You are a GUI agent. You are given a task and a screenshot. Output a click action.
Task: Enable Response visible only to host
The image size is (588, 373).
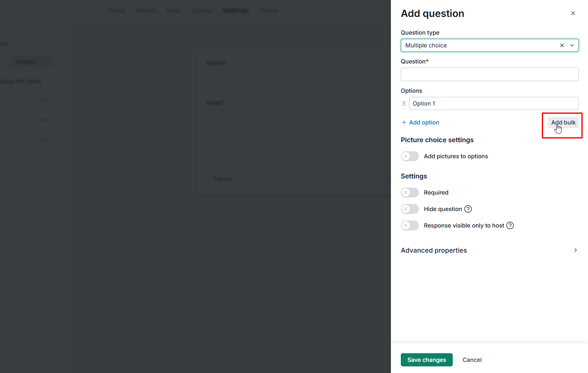pyautogui.click(x=410, y=225)
